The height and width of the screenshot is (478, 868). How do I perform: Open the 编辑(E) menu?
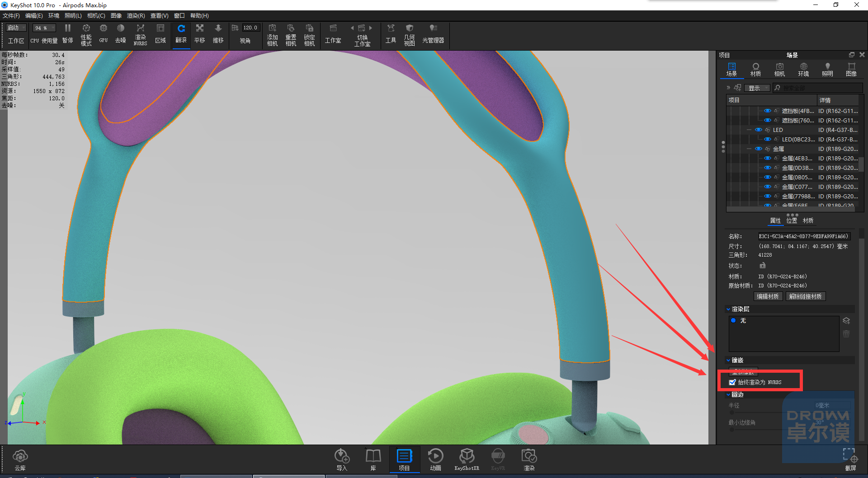[x=34, y=16]
